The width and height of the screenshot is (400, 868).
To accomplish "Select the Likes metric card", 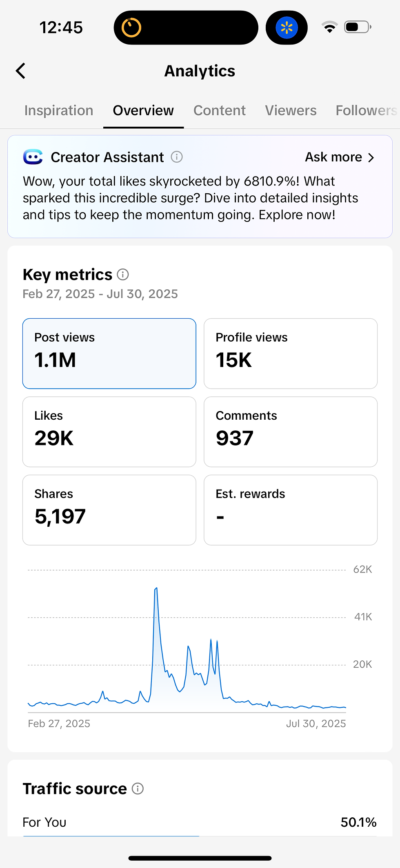I will pos(109,432).
